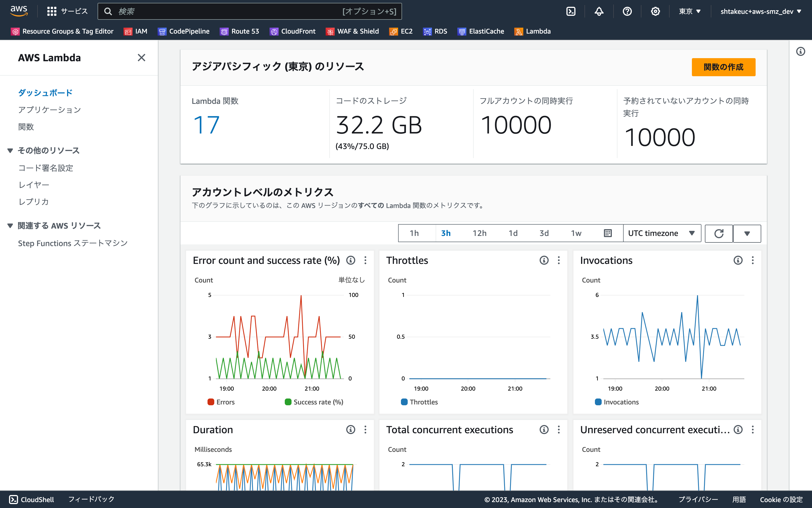Viewport: 812px width, 508px height.
Task: Open the notifications bell
Action: [599, 11]
